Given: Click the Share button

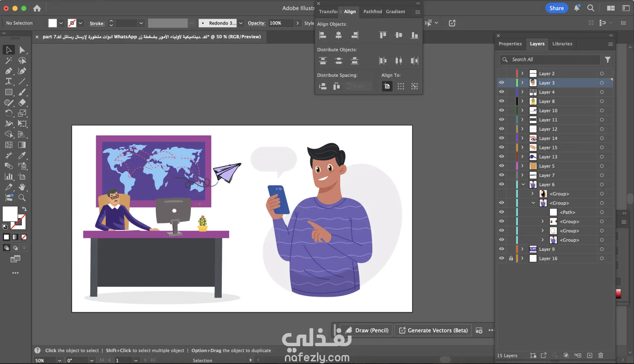Looking at the screenshot, I should click(556, 8).
